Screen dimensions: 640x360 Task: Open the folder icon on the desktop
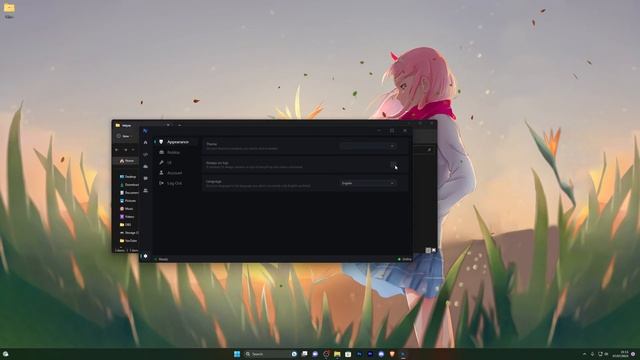(x=9, y=10)
